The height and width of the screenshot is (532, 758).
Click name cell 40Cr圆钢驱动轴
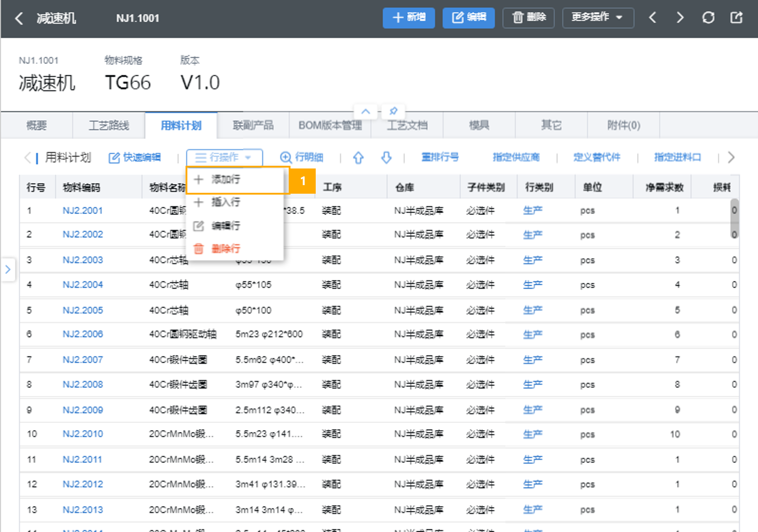[183, 334]
